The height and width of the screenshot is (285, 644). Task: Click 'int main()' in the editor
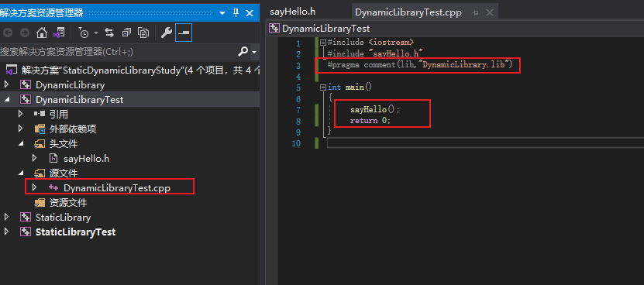click(x=350, y=88)
